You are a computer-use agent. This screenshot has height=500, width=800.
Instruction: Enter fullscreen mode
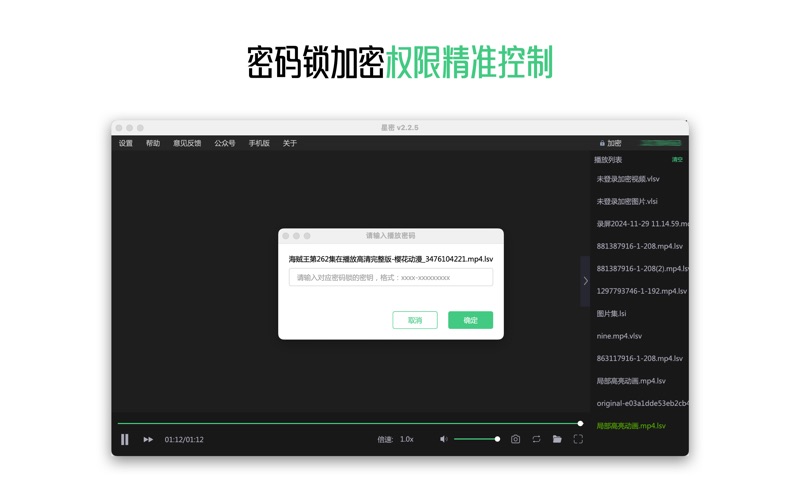578,439
